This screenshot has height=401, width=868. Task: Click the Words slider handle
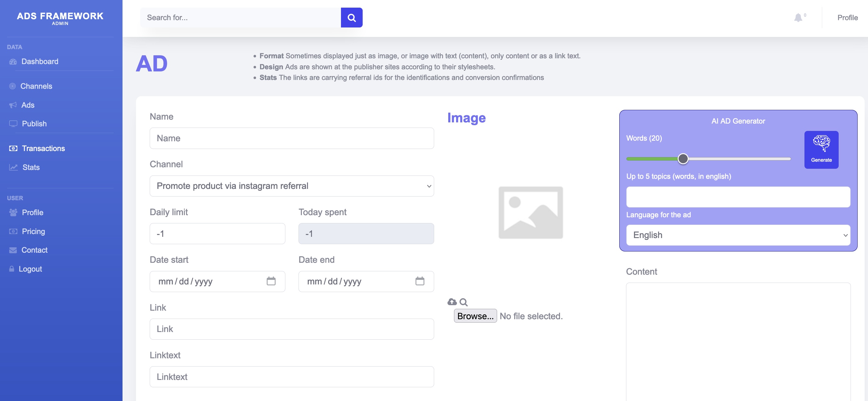click(x=683, y=159)
